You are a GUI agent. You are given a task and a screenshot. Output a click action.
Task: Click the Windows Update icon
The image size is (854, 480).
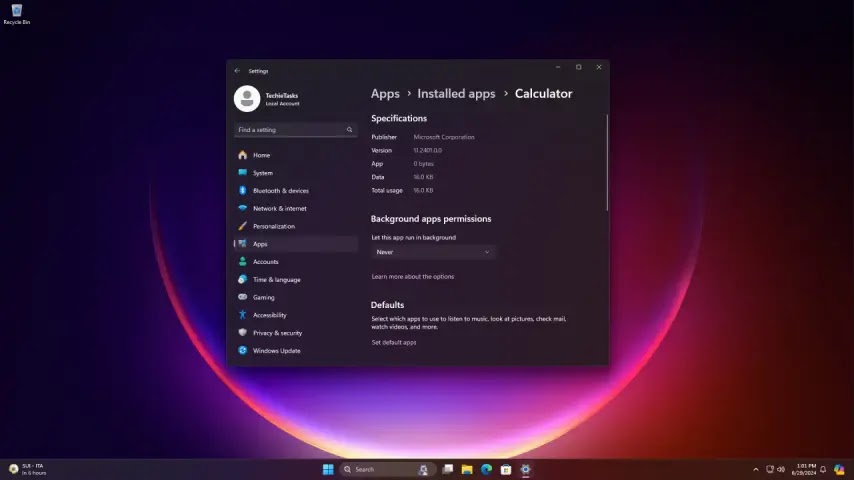(x=242, y=350)
